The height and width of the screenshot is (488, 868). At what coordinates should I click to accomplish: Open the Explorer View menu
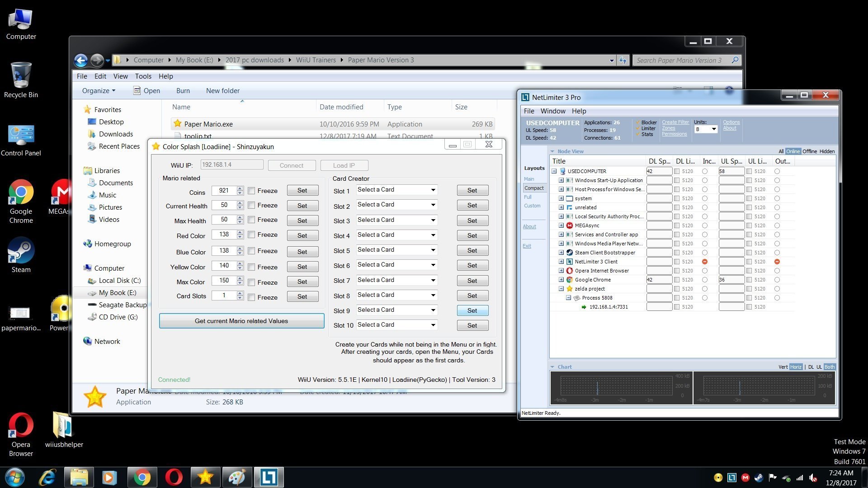point(120,76)
